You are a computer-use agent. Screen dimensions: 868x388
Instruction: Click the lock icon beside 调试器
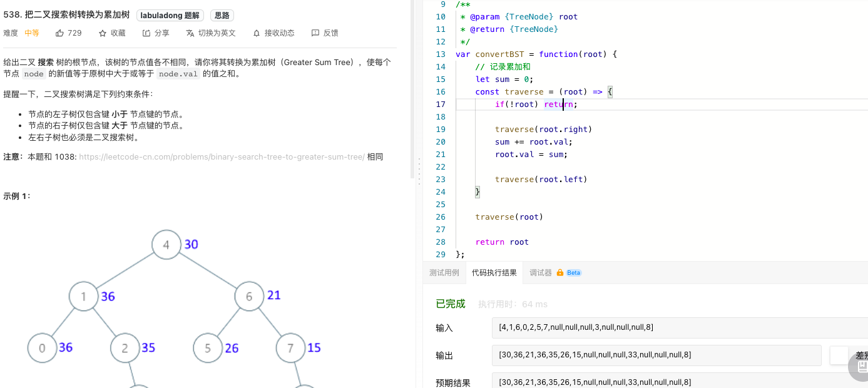point(560,273)
